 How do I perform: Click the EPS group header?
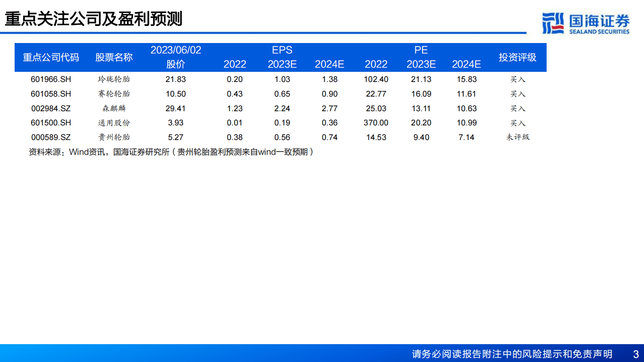[x=282, y=50]
